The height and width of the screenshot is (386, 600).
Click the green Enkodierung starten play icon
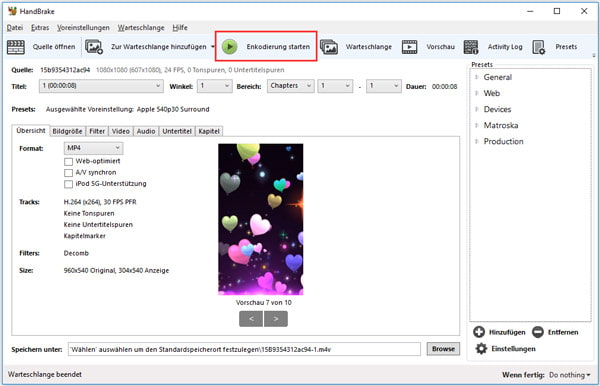point(230,47)
